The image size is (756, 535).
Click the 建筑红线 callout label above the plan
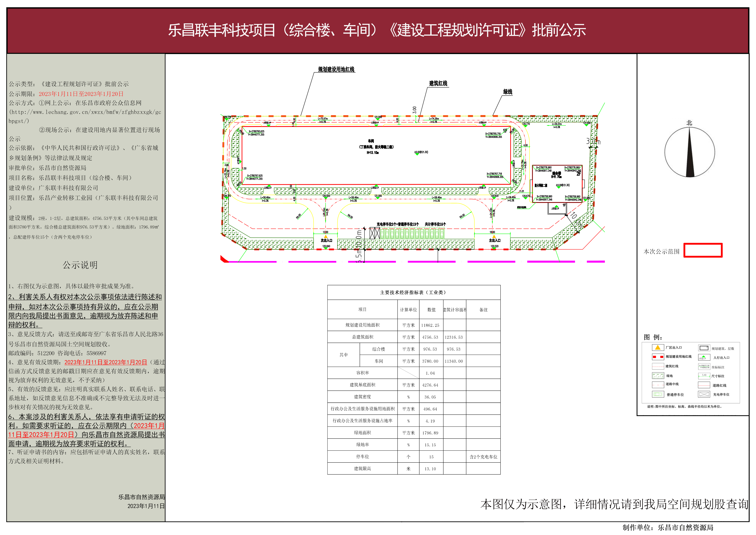tap(438, 83)
